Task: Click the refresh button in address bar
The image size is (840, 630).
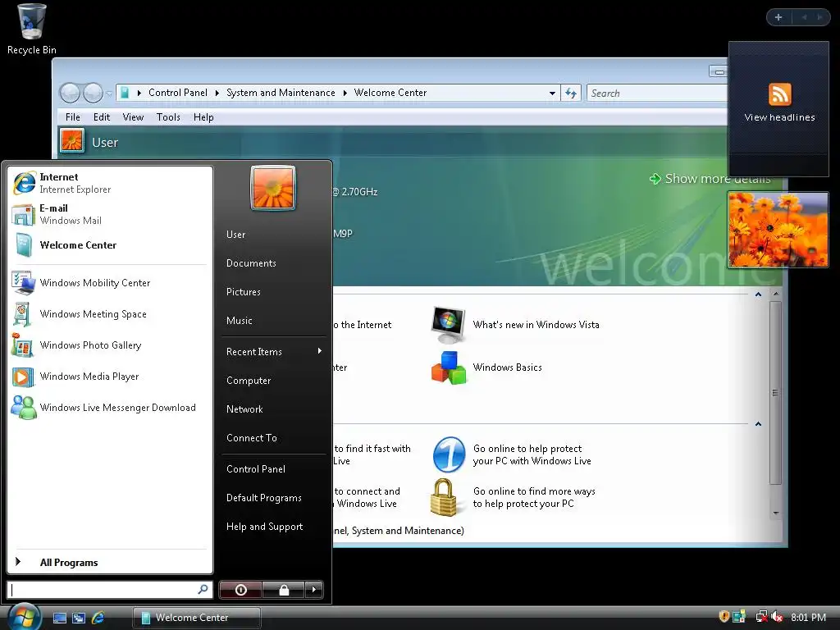Action: [x=571, y=94]
